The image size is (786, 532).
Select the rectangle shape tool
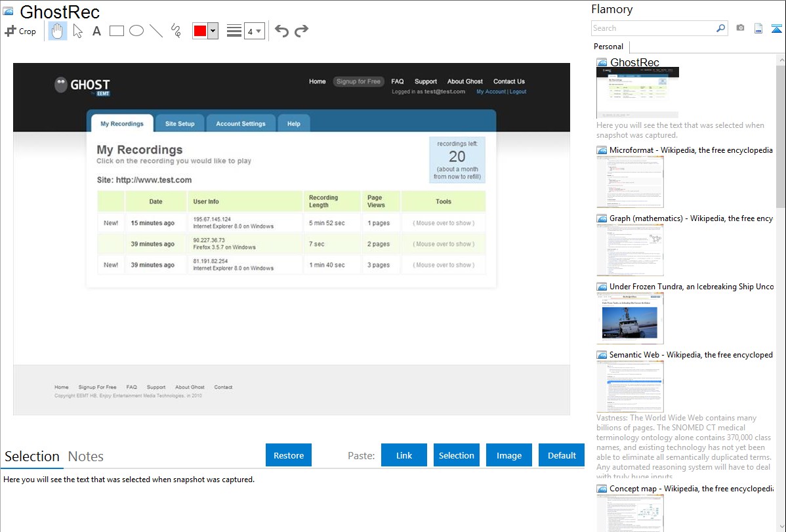pyautogui.click(x=117, y=31)
